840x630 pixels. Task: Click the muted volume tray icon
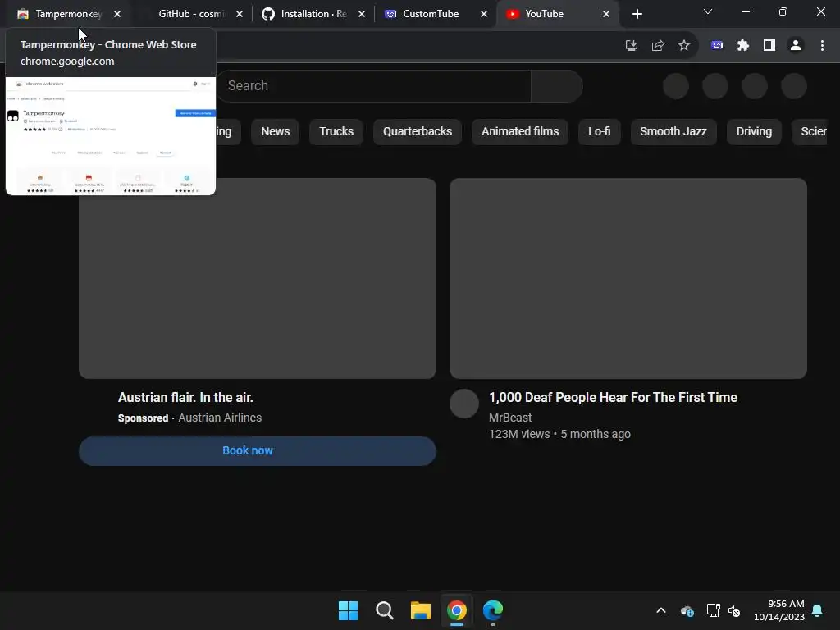coord(734,610)
